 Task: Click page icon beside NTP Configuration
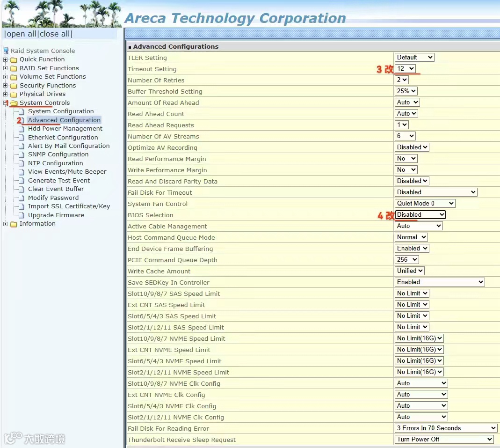point(22,163)
